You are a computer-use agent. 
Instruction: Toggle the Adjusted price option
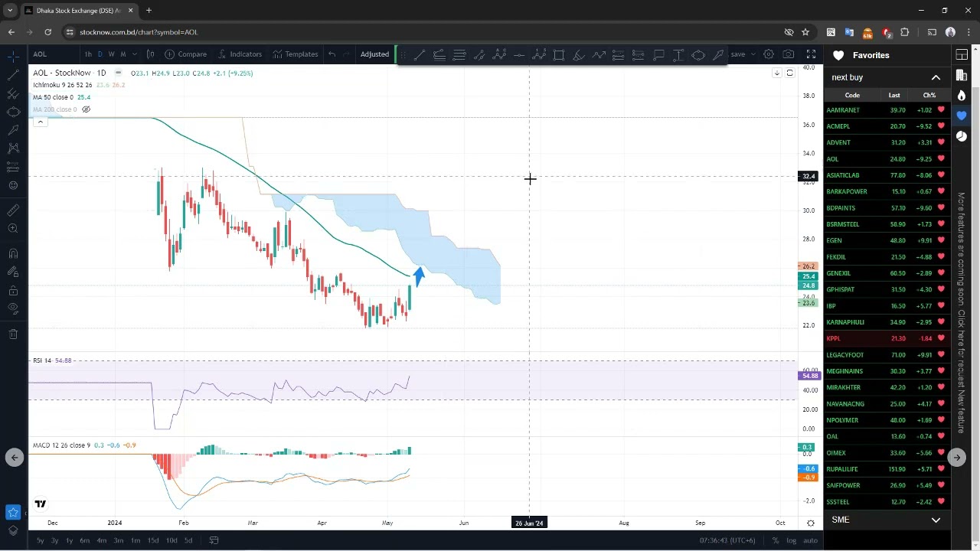(x=374, y=54)
